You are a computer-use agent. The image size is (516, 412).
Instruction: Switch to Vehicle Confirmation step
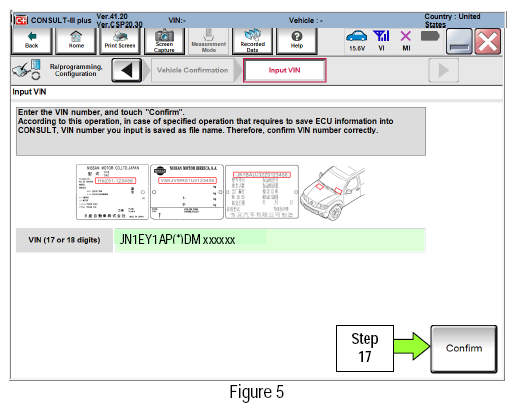pos(193,70)
